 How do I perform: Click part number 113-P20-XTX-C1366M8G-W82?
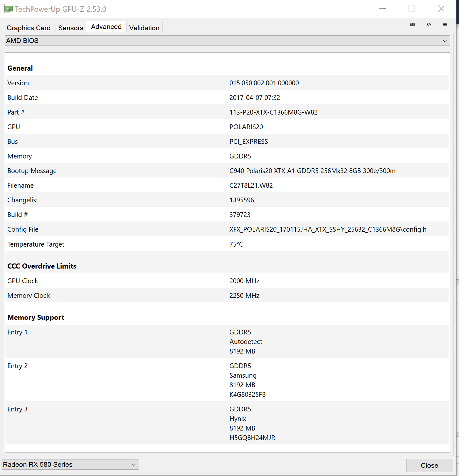[x=273, y=112]
